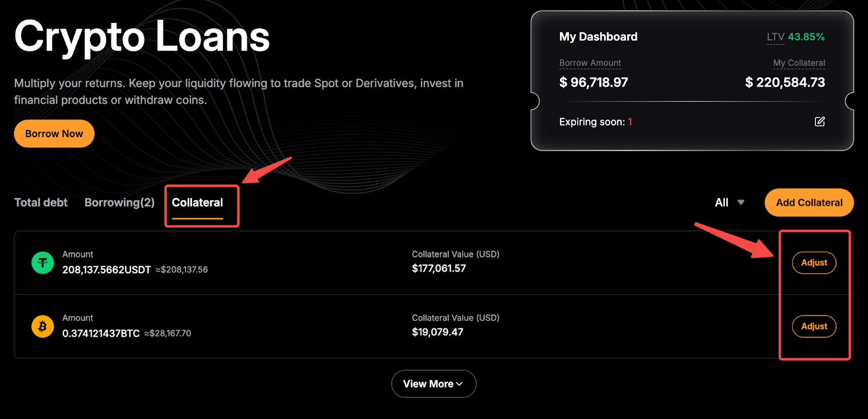
Task: Click the chevron arrow in View More
Action: coord(460,384)
